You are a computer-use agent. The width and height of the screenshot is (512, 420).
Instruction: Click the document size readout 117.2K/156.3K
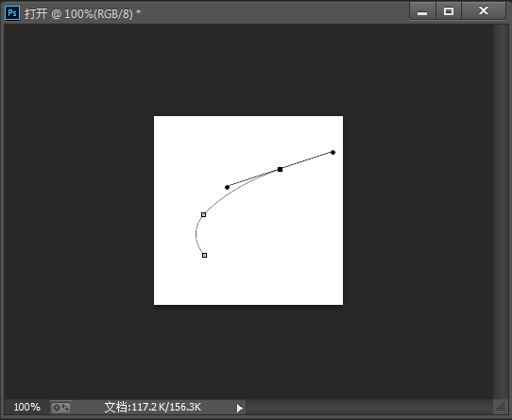153,408
